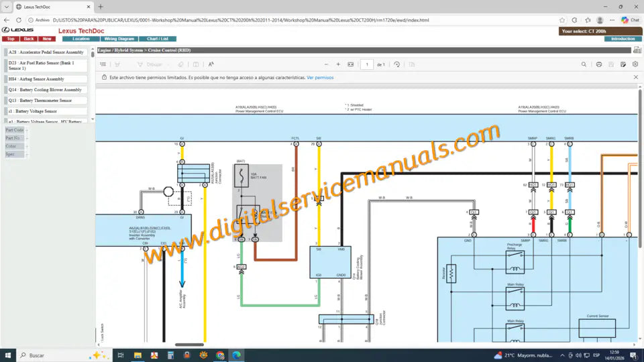Select Q13 Battery Thermometer Sensor item

(x=46, y=100)
